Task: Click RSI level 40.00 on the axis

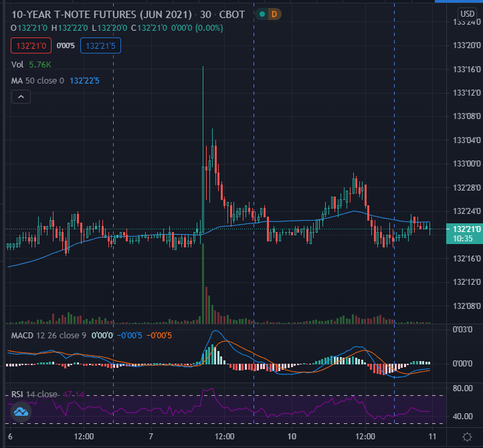Action: pos(463,417)
